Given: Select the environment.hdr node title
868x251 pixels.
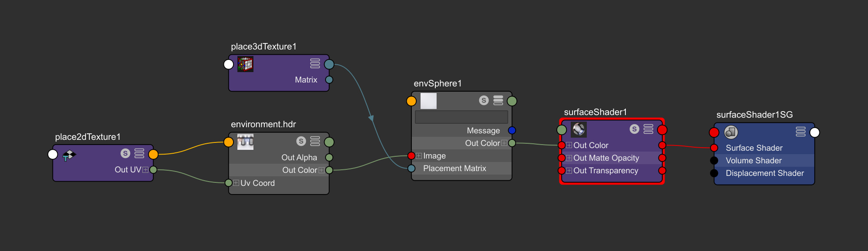Looking at the screenshot, I should pos(263,124).
